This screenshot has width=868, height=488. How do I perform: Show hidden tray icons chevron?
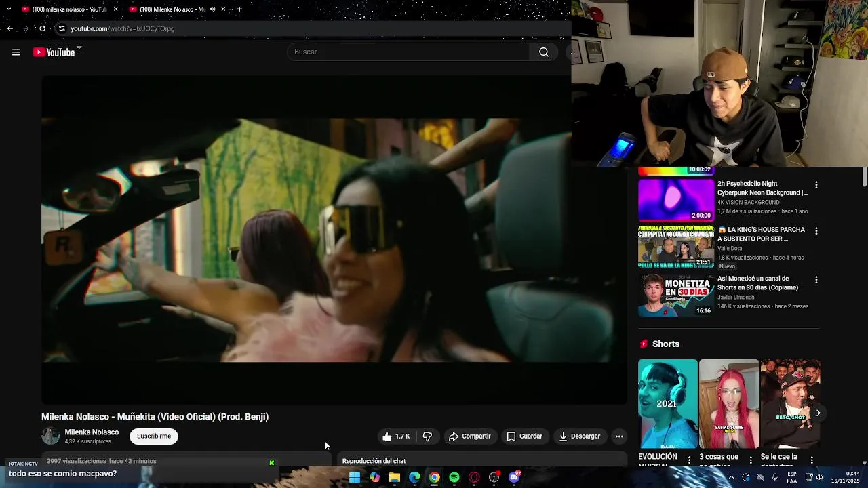[x=731, y=477]
